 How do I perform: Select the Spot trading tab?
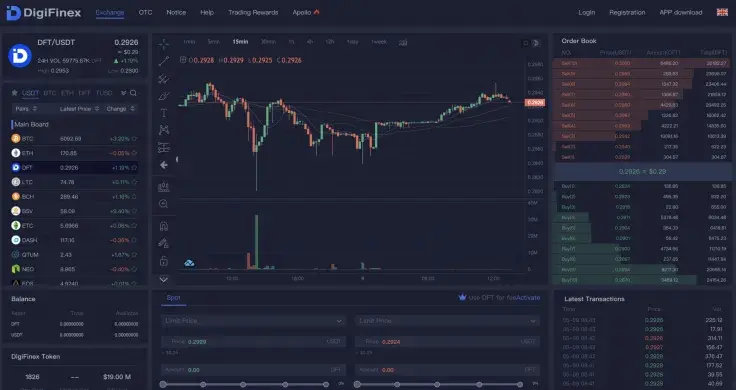pyautogui.click(x=173, y=298)
